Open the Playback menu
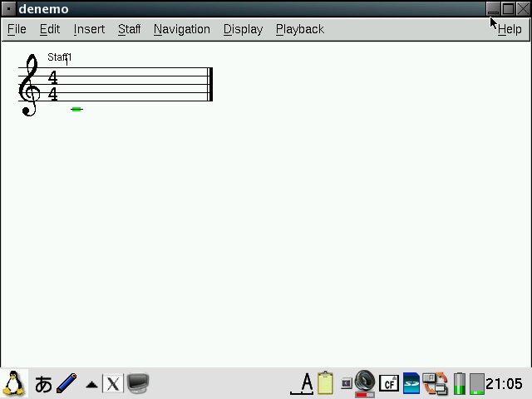This screenshot has width=532, height=399. coord(299,29)
